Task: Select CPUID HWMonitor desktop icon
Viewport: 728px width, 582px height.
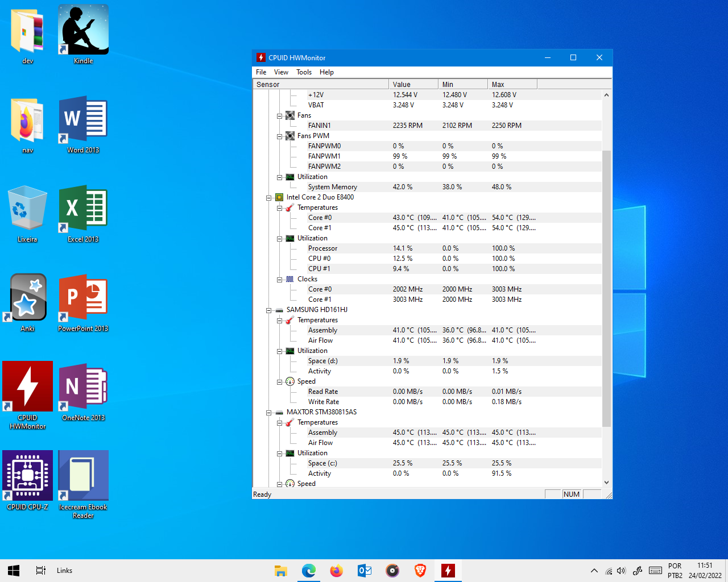Action: (x=27, y=396)
